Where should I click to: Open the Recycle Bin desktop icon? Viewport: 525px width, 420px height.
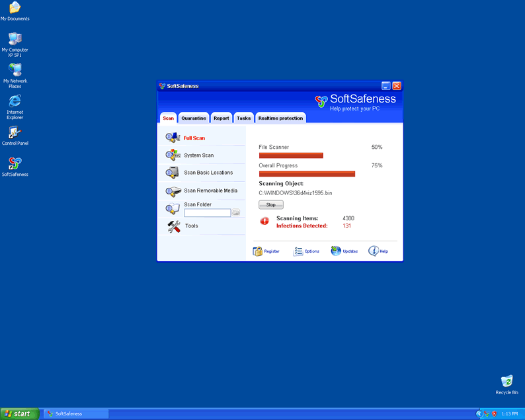506,382
